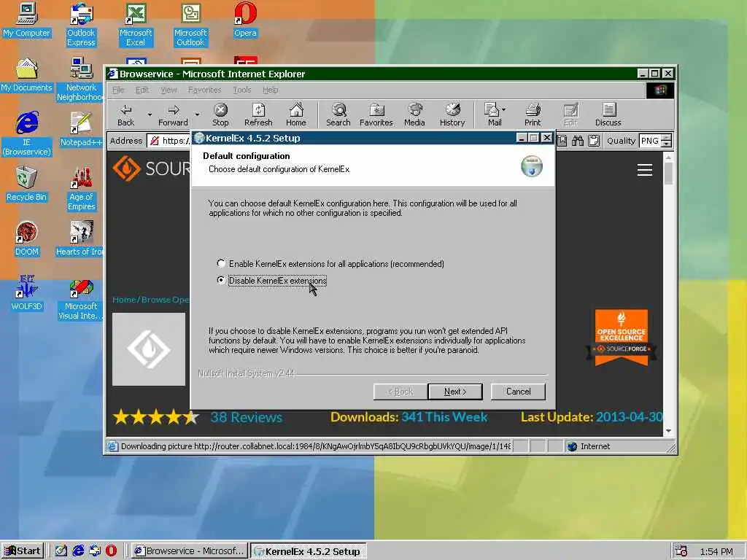Viewport: 747px width, 560px height.
Task: Select the Disable KernelEx extensions option
Action: tap(220, 280)
